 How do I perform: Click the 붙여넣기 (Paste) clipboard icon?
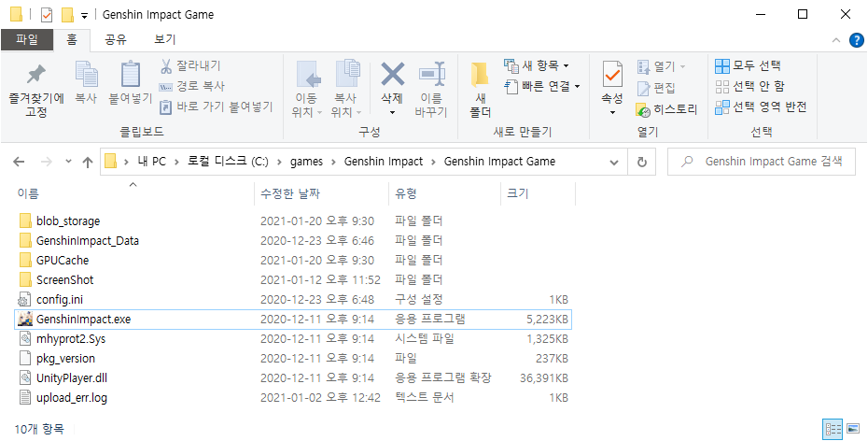pyautogui.click(x=131, y=76)
